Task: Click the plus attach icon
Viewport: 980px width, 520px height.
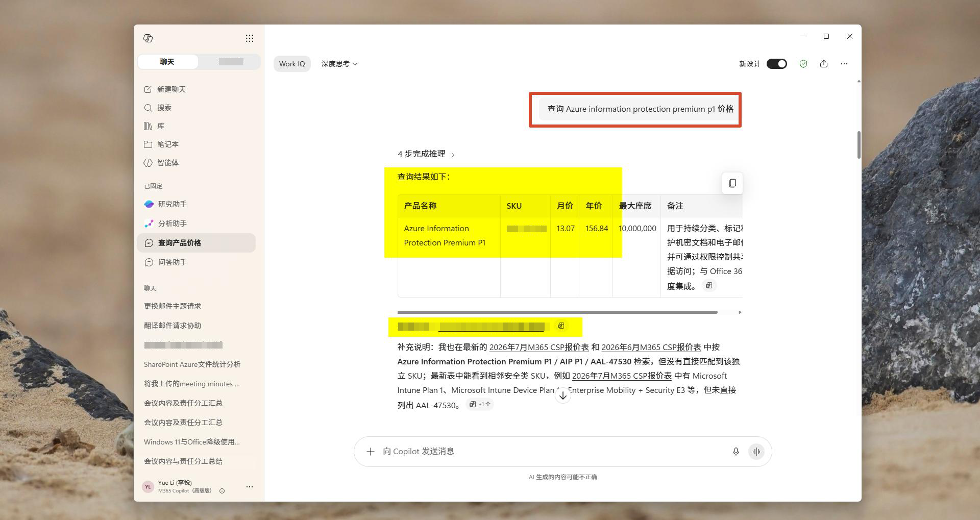Action: [x=371, y=452]
